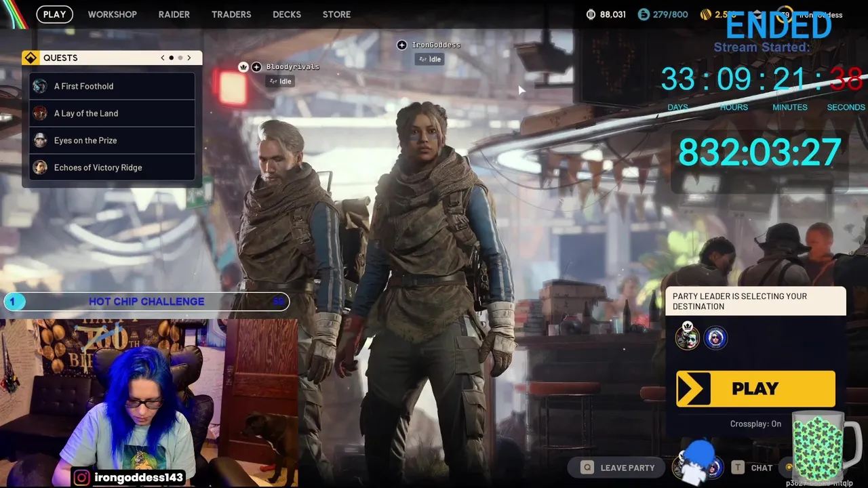The image size is (868, 488).
Task: Open the A First Foothold quest
Action: pyautogui.click(x=112, y=86)
